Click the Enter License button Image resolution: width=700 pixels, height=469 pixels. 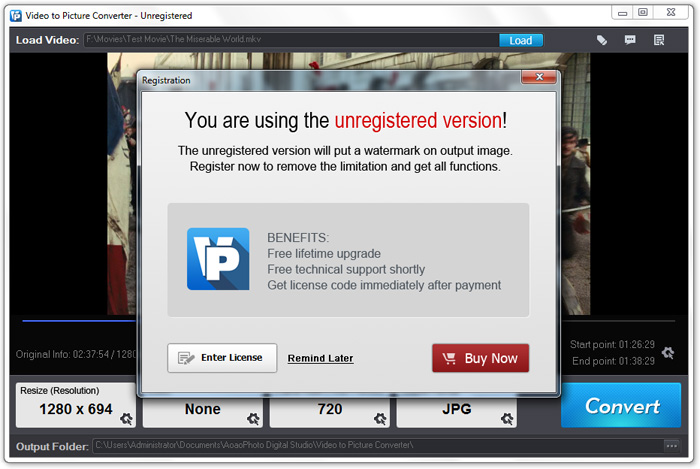222,358
